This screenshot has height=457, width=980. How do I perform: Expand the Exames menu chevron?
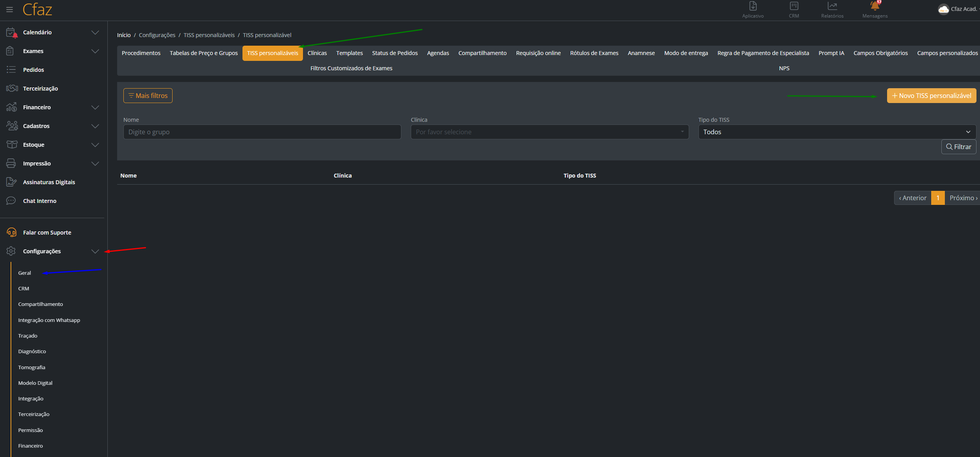(x=95, y=51)
